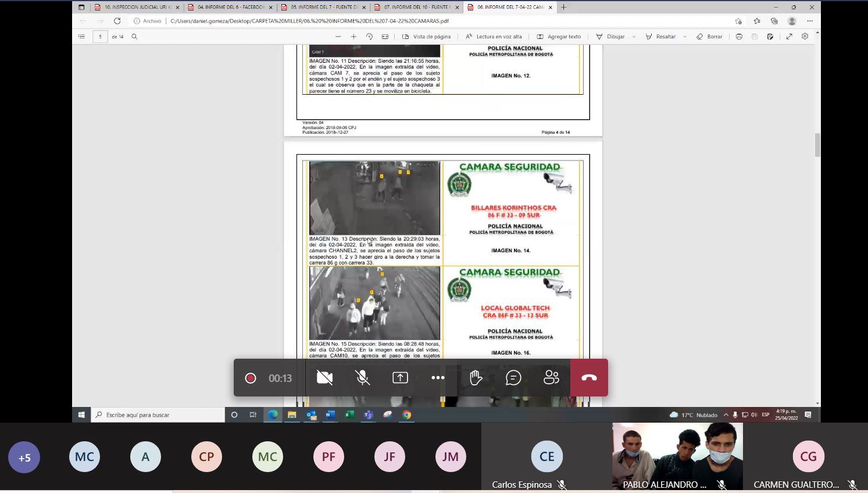868x493 pixels.
Task: Toggle the microphone mute button
Action: (363, 378)
